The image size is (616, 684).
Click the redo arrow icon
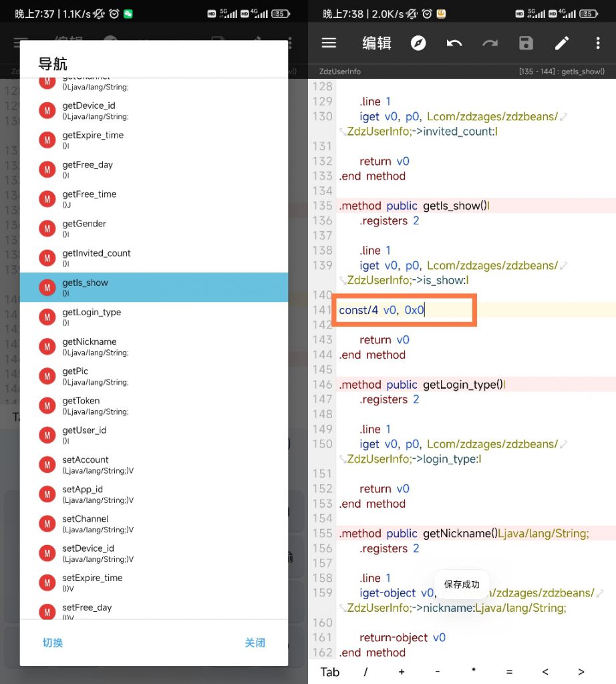pos(490,43)
